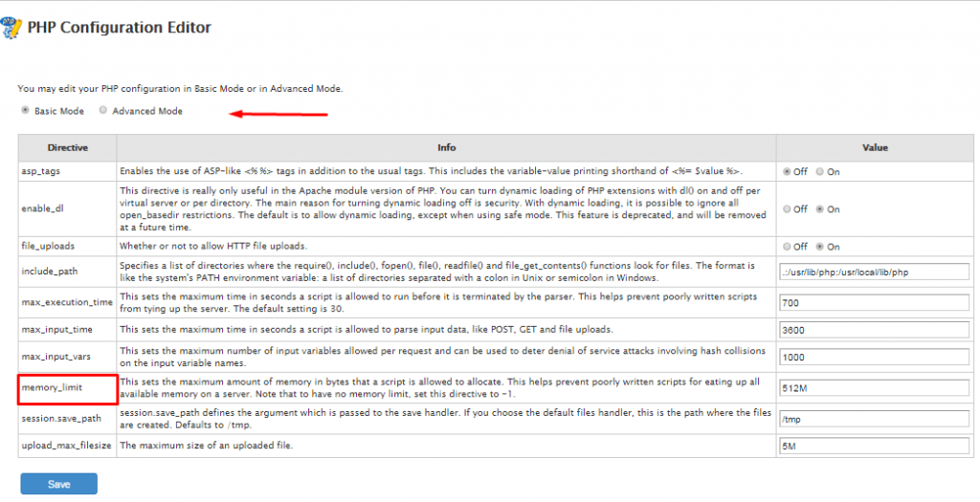Click the Value column header
Screen dimensions: 980x502
[x=875, y=148]
